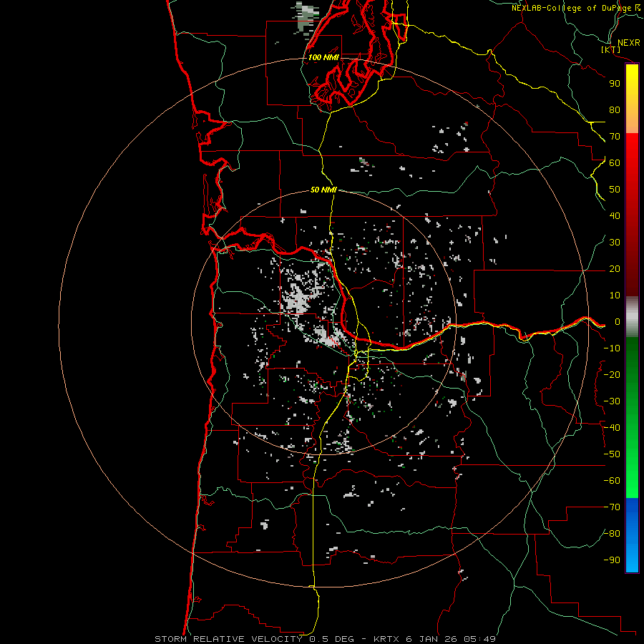644x644 pixels.
Task: Click the "NEXLAB-College of DuPage" credit text
Action: (x=571, y=8)
